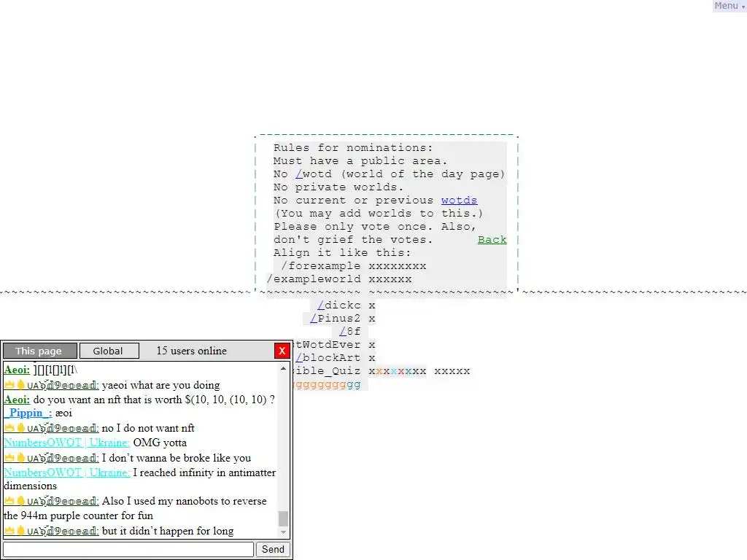Click the _Pippin_ username in chat
This screenshot has width=747, height=560.
point(28,413)
